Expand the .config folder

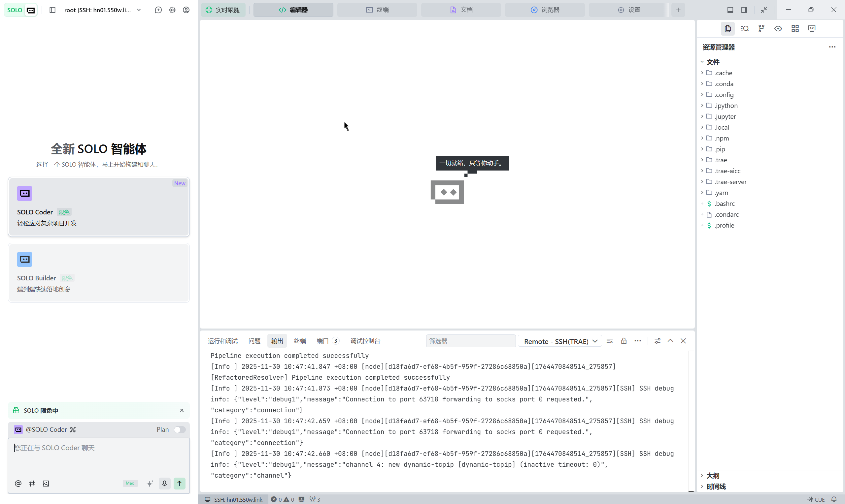pyautogui.click(x=724, y=95)
